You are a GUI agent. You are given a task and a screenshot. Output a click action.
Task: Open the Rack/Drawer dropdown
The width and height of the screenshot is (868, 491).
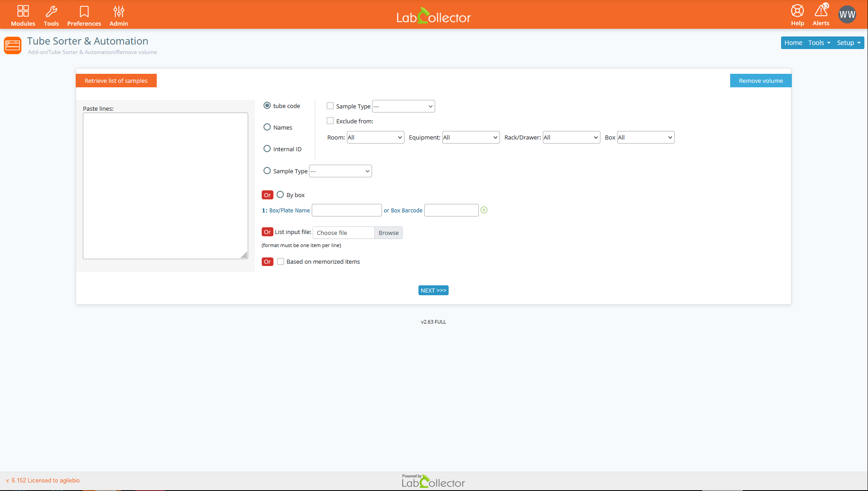(x=571, y=137)
